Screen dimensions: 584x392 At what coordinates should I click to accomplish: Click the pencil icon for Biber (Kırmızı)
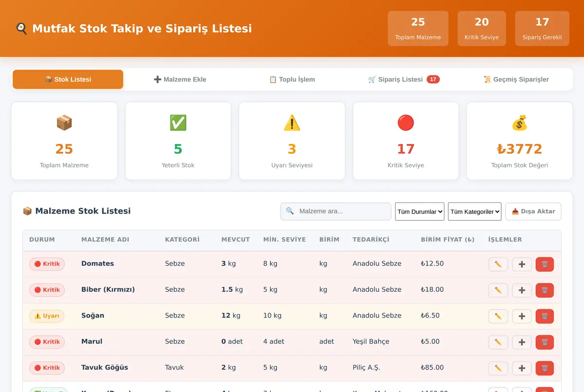(x=498, y=290)
